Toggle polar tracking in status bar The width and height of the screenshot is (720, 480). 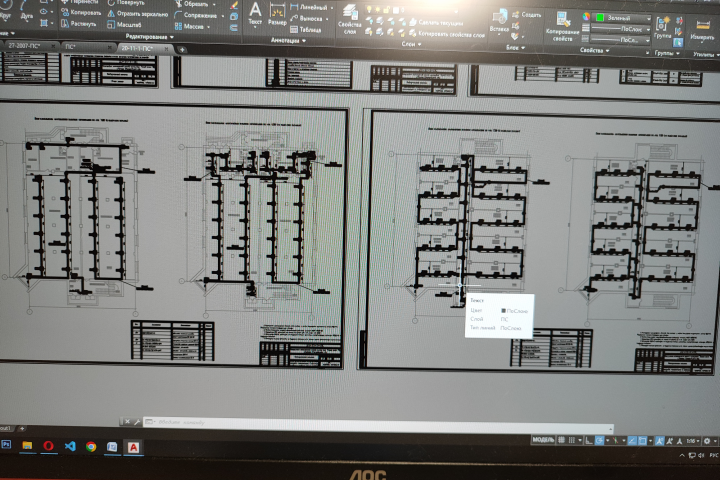(599, 440)
